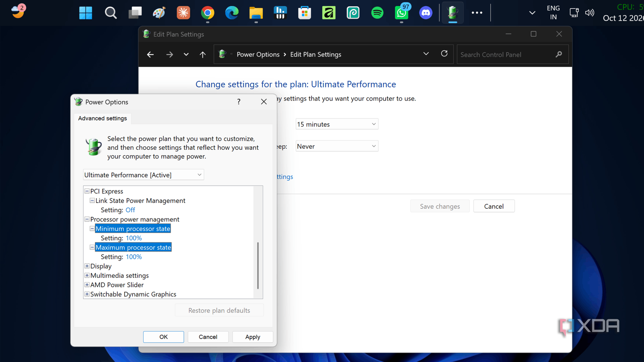Viewport: 644px width, 362px height.
Task: Open Discord from the taskbar
Action: (425, 13)
